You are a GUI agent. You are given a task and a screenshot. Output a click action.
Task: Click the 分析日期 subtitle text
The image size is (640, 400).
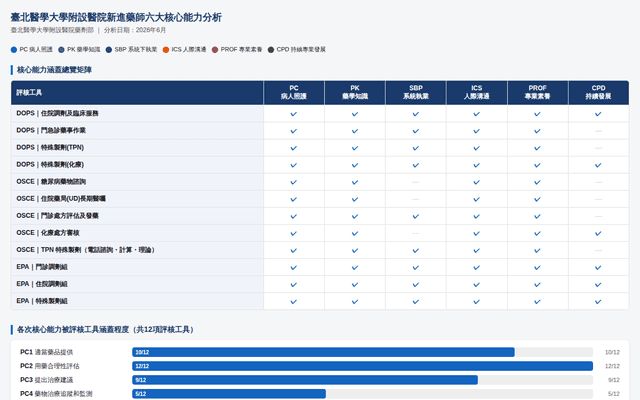tap(135, 30)
